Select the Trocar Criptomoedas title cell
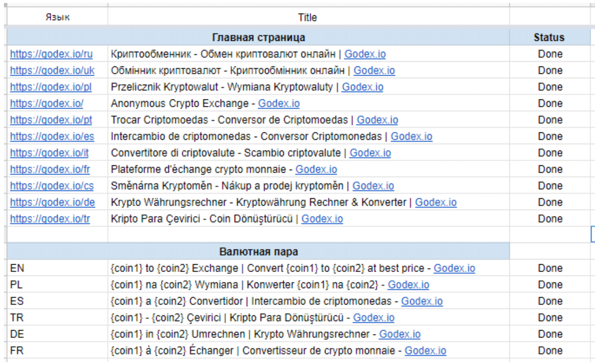The height and width of the screenshot is (364, 595). pos(308,120)
